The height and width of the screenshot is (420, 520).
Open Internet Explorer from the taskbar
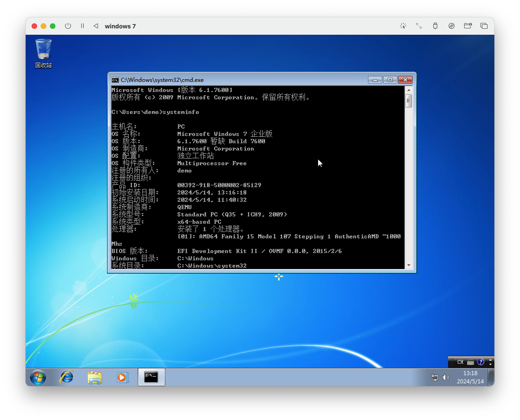pyautogui.click(x=67, y=377)
